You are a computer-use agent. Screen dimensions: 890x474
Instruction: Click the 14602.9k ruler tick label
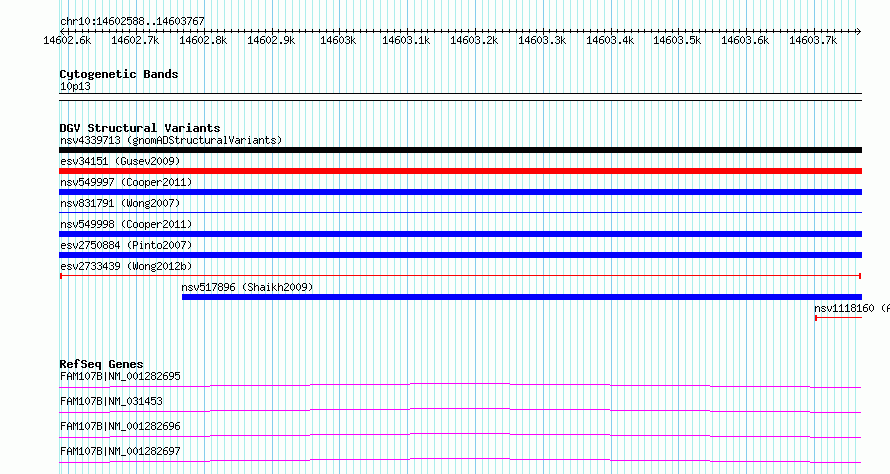click(x=271, y=41)
